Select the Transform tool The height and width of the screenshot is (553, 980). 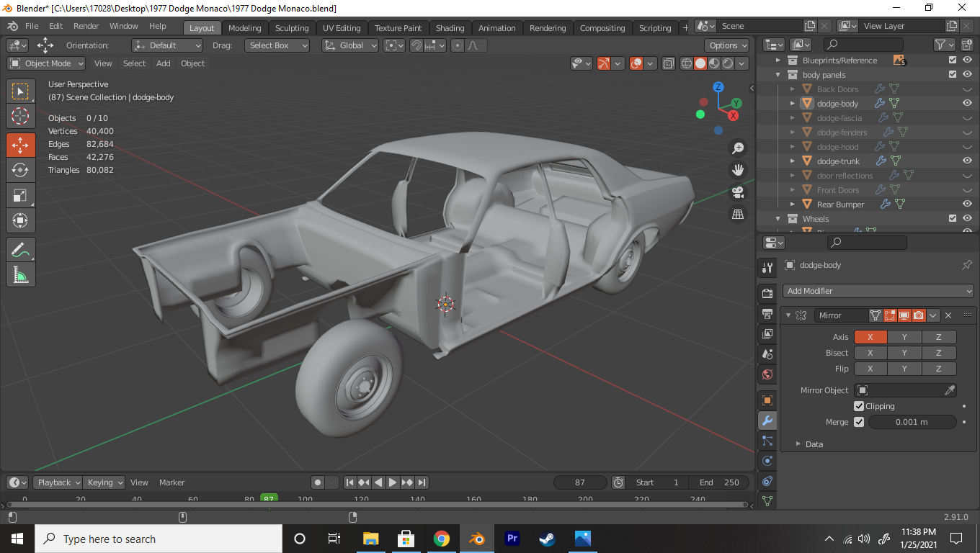click(x=20, y=220)
